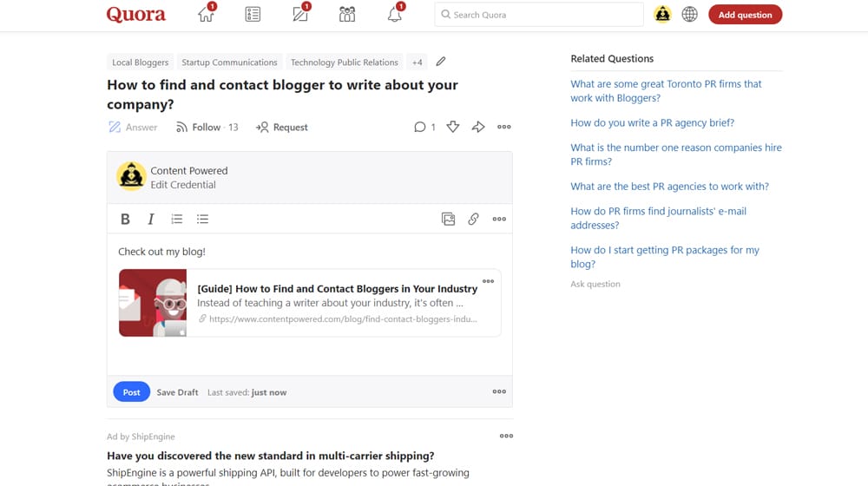
Task: Insert a numbered list
Action: click(176, 220)
